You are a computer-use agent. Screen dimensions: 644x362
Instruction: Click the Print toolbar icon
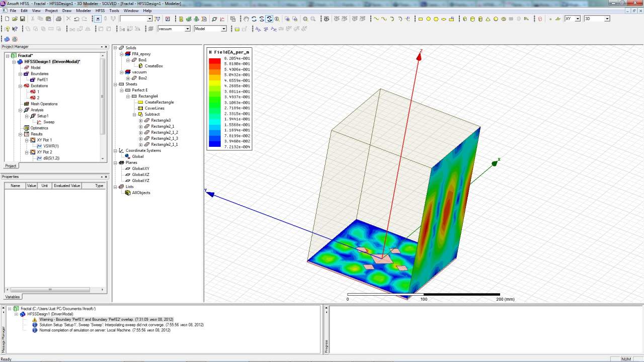pos(58,19)
